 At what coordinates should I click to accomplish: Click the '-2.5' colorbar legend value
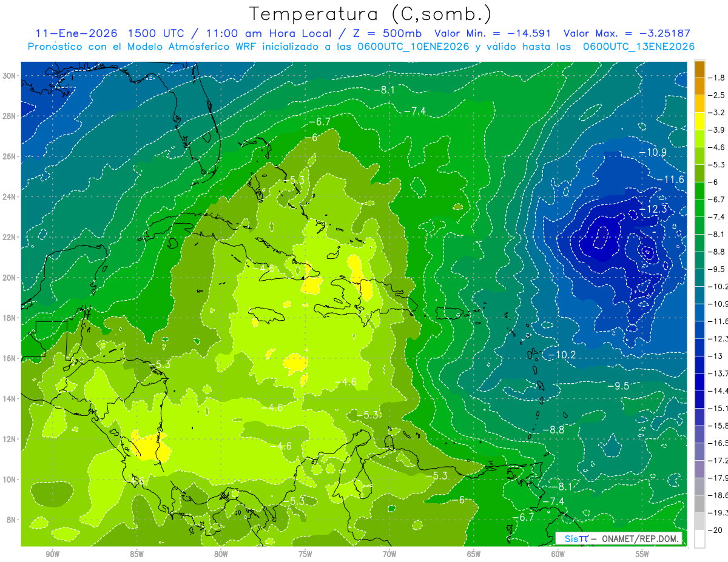(716, 95)
